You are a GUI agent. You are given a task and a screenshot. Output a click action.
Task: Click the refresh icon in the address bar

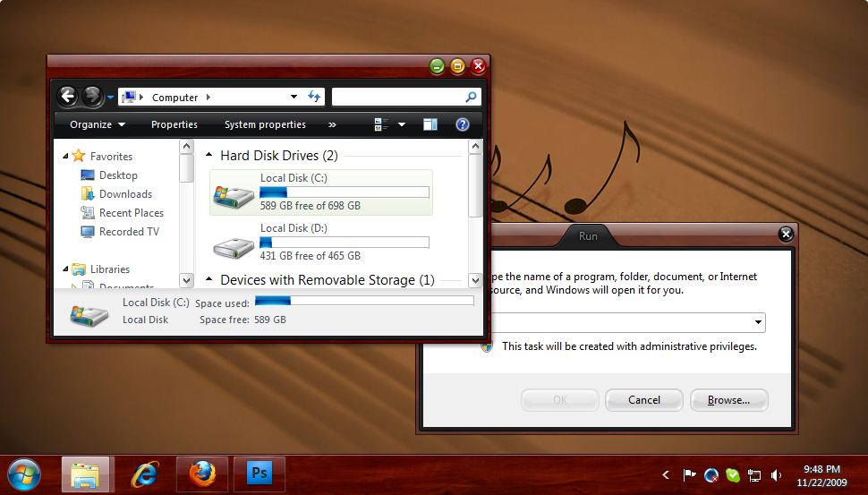point(314,97)
